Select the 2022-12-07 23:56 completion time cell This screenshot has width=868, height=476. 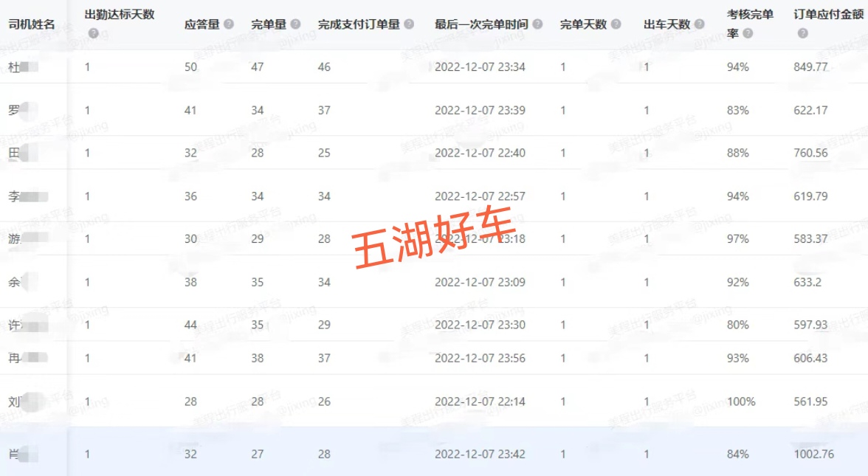point(480,358)
